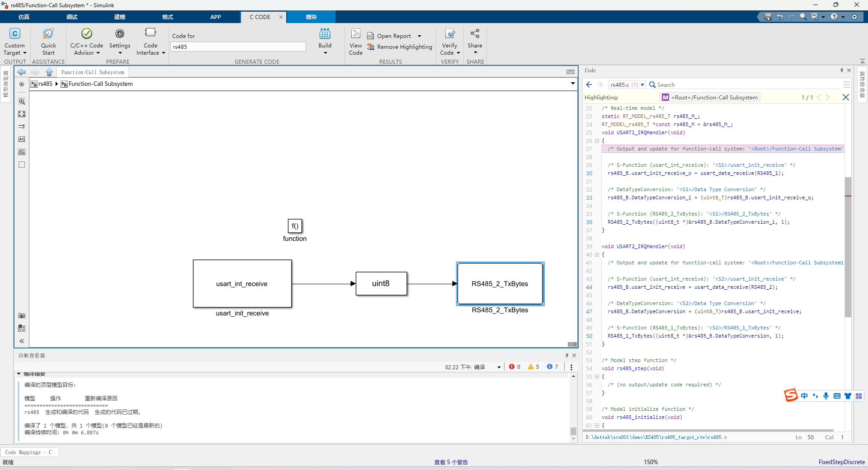Click the image insert tool in palette
This screenshot has height=470, width=868.
pos(22,152)
